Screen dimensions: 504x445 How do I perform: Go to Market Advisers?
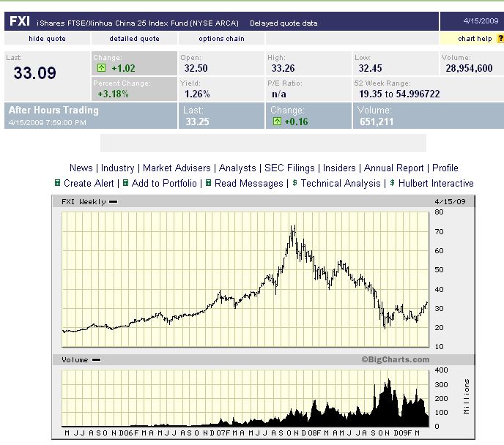tap(177, 168)
